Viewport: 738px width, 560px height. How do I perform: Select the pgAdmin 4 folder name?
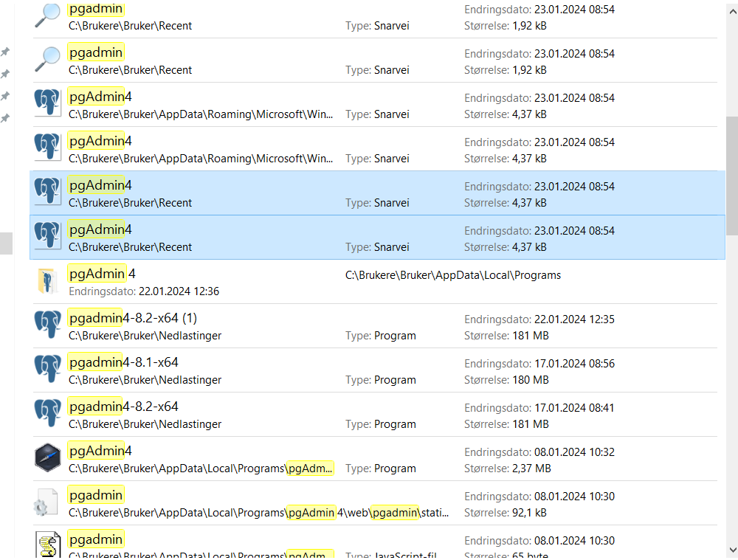click(x=102, y=274)
